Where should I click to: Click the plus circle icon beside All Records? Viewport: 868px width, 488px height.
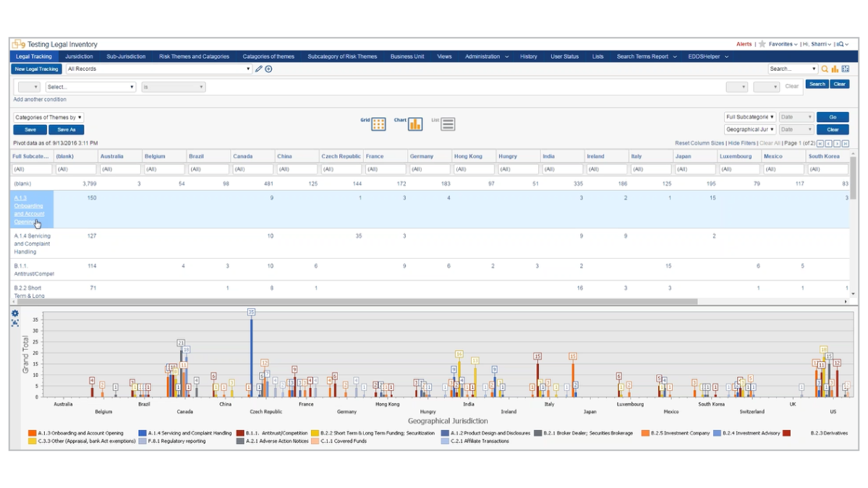(x=268, y=69)
